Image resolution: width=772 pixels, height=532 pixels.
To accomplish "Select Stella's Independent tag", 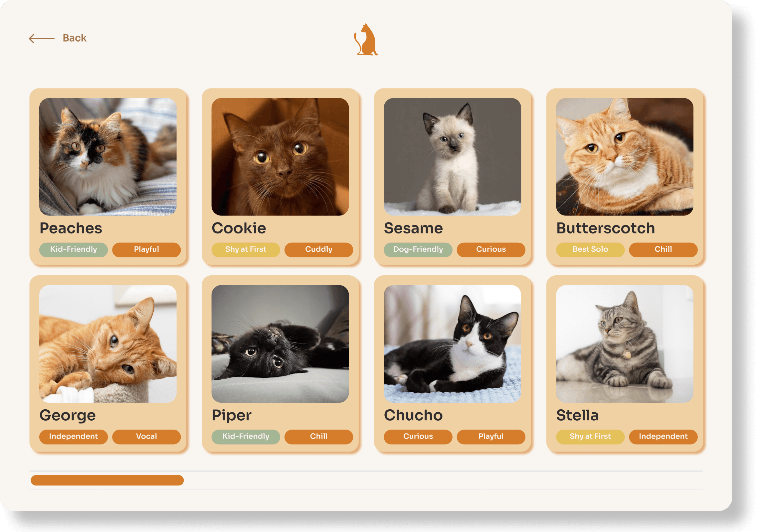I will click(x=663, y=437).
